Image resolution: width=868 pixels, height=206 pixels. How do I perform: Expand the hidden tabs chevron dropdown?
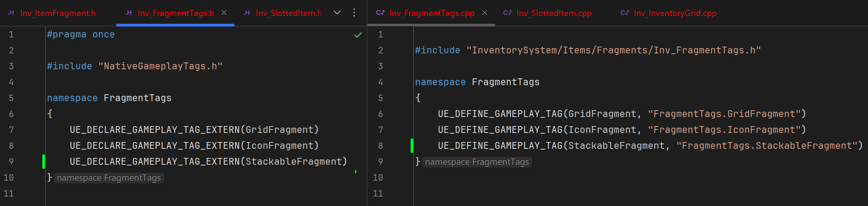click(337, 12)
